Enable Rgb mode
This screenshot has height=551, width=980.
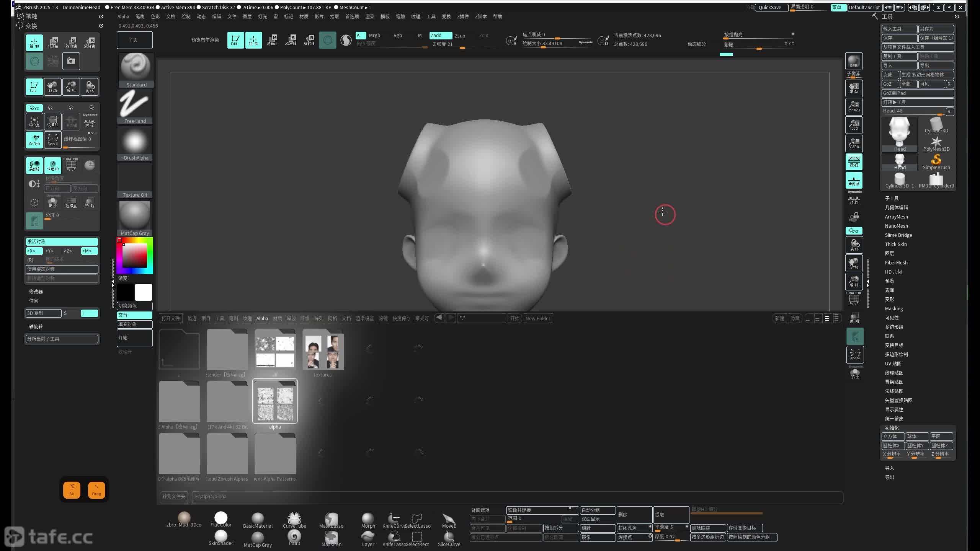click(x=398, y=35)
